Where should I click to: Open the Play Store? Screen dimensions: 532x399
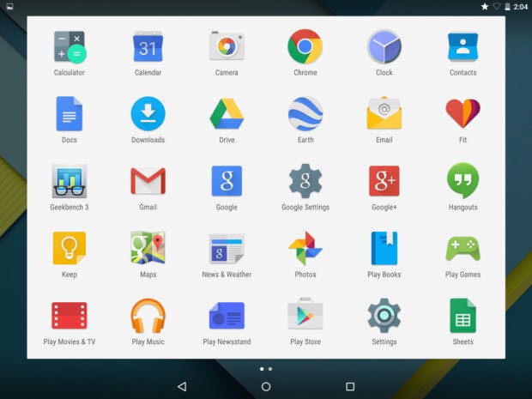305,316
